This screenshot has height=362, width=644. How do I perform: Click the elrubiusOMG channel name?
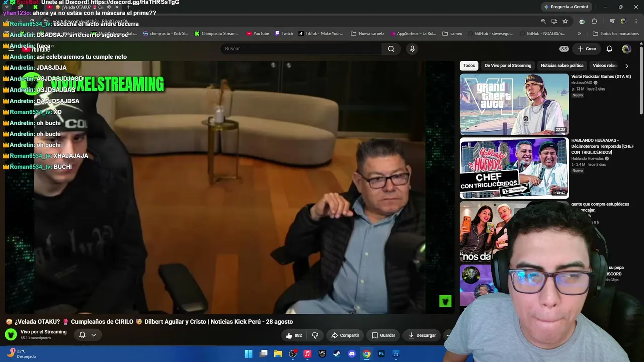tap(582, 83)
